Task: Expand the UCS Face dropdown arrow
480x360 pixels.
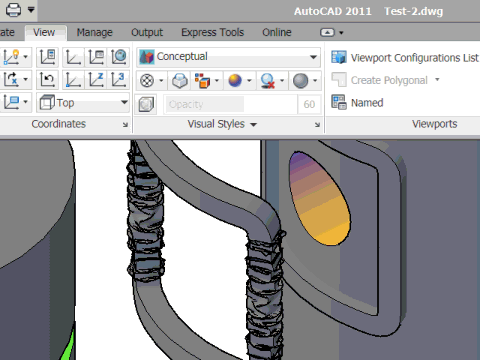Action: click(x=25, y=102)
